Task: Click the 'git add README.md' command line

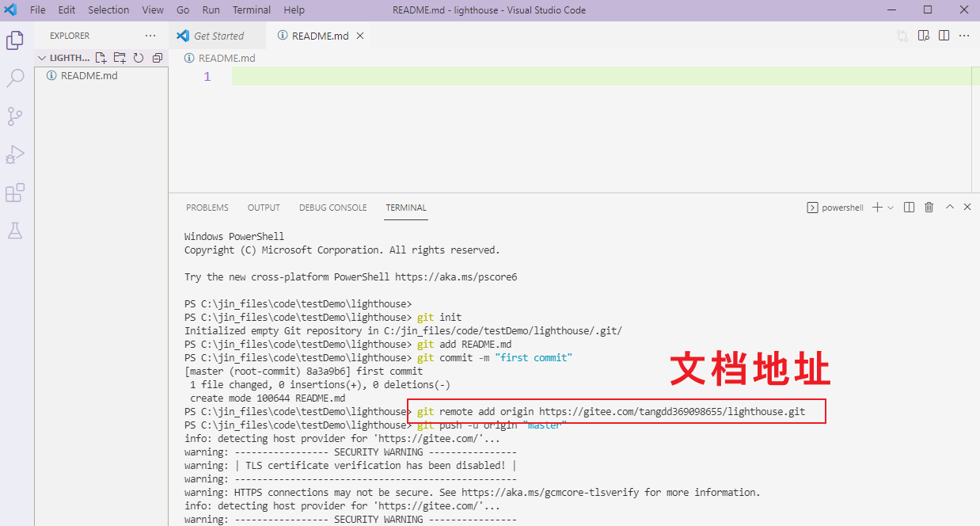Action: click(x=464, y=345)
